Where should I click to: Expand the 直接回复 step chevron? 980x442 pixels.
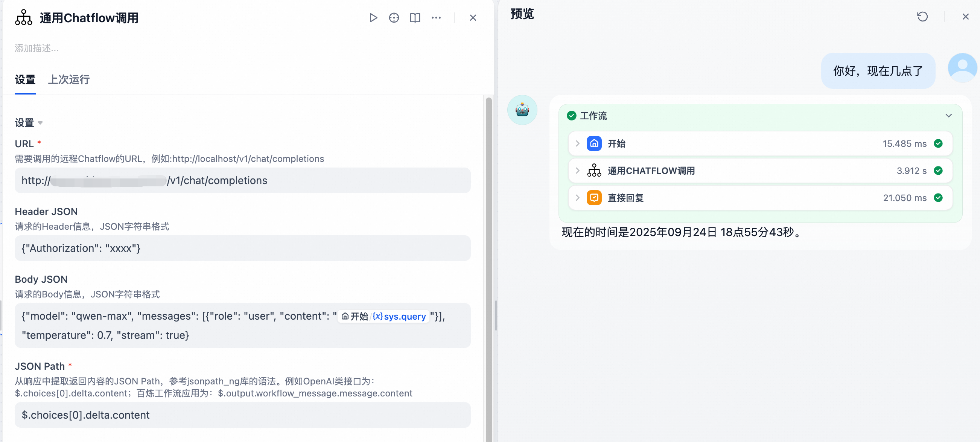[x=577, y=198]
